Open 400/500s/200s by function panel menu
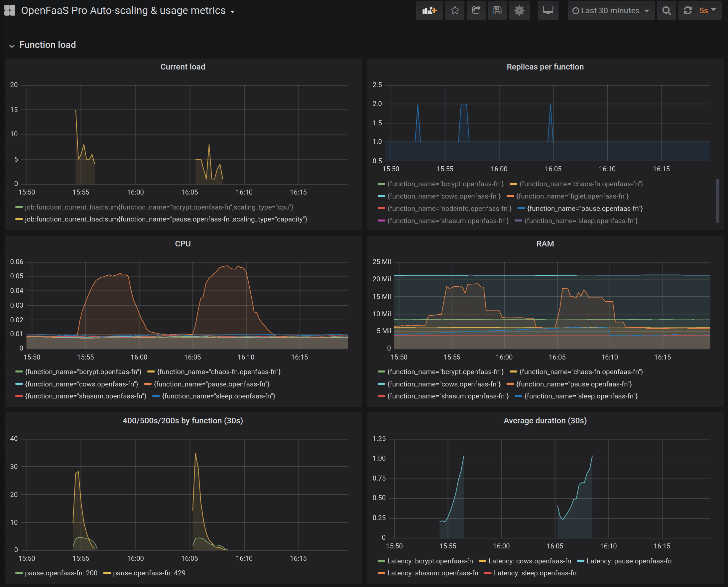 (182, 421)
